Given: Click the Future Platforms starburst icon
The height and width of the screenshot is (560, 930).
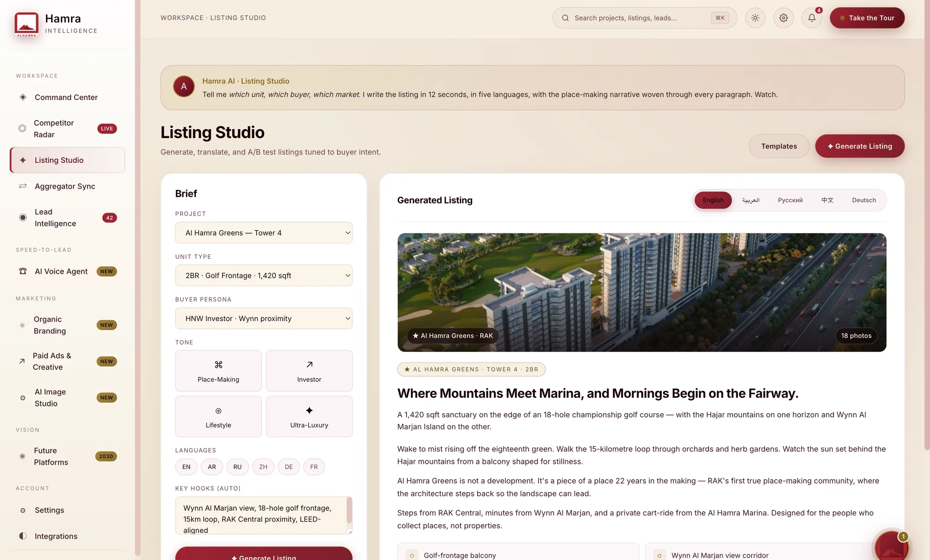Looking at the screenshot, I should click(22, 456).
